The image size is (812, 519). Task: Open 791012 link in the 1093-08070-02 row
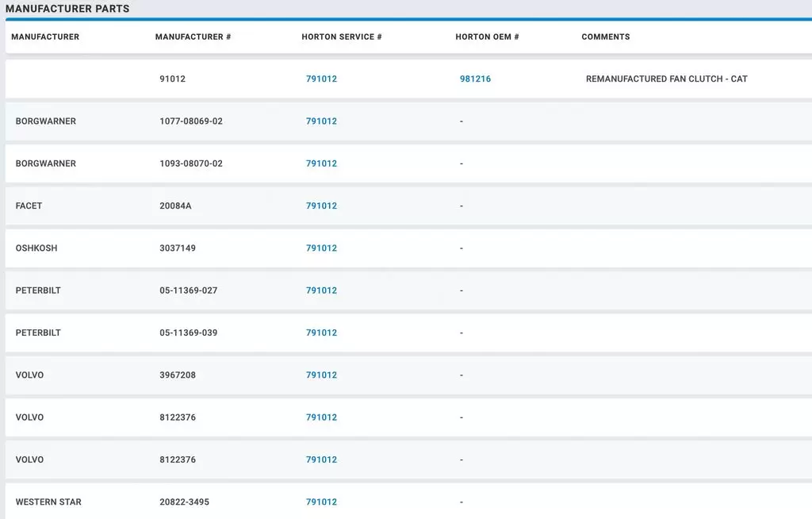[321, 163]
